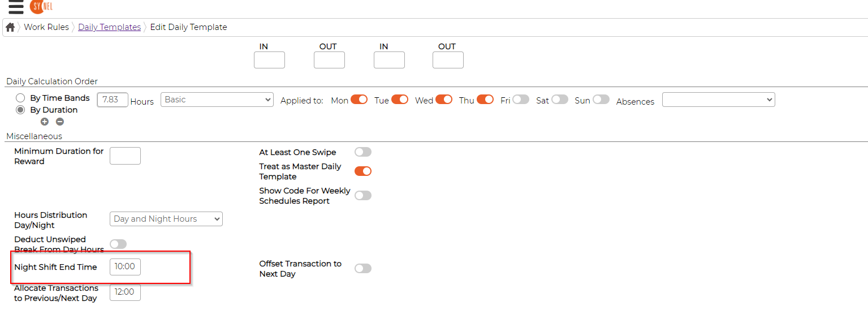Select the By Duration radio button
Image resolution: width=868 pixels, height=332 pixels.
(20, 110)
